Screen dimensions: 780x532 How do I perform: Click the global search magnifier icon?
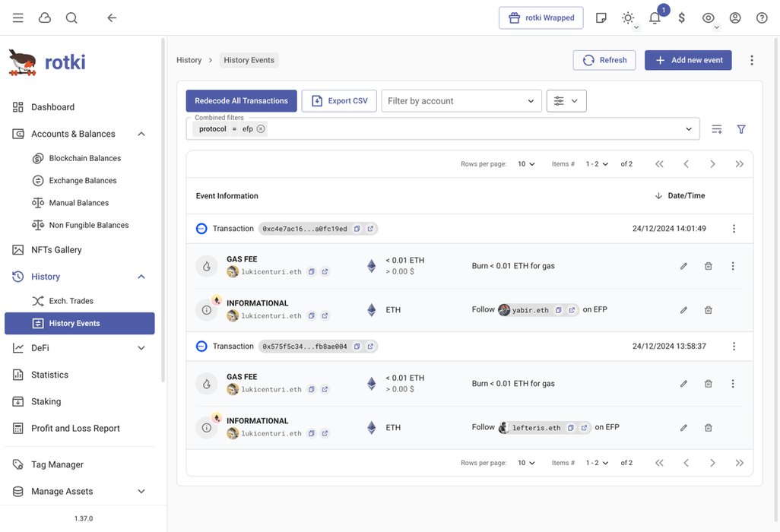click(x=71, y=18)
